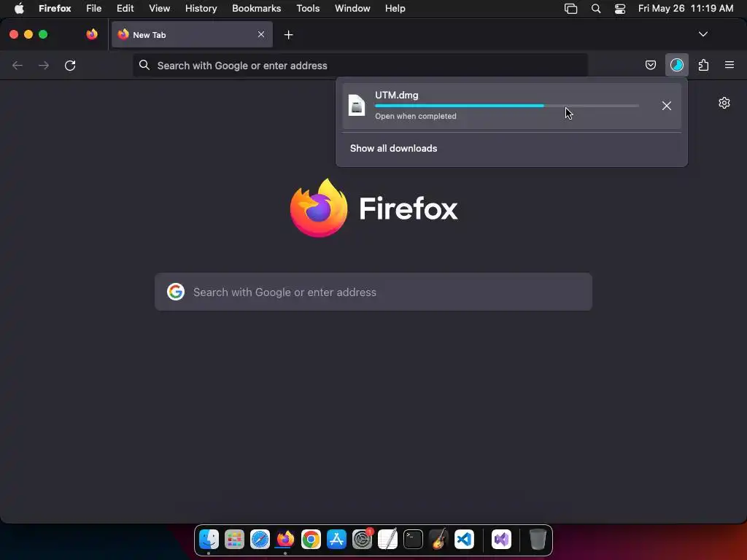Open Visual Studio from the dock
Viewport: 747px width, 560px height.
[501, 540]
